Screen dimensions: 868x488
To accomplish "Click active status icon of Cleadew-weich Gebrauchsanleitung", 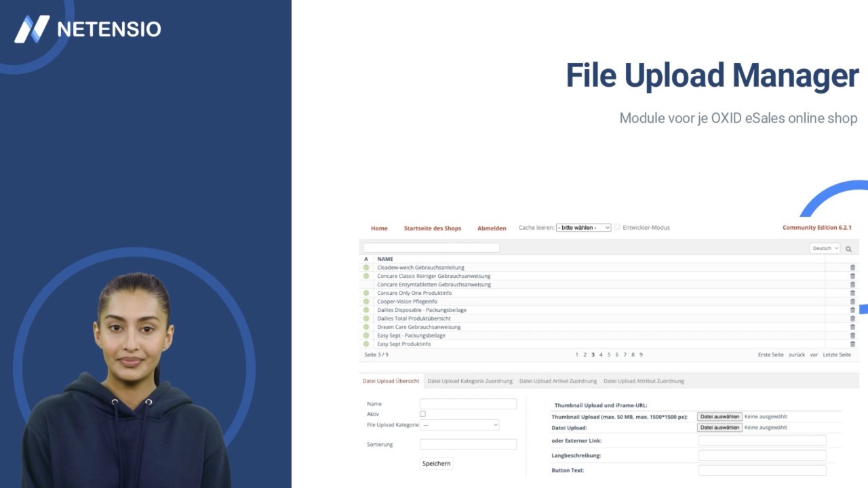I will [366, 268].
